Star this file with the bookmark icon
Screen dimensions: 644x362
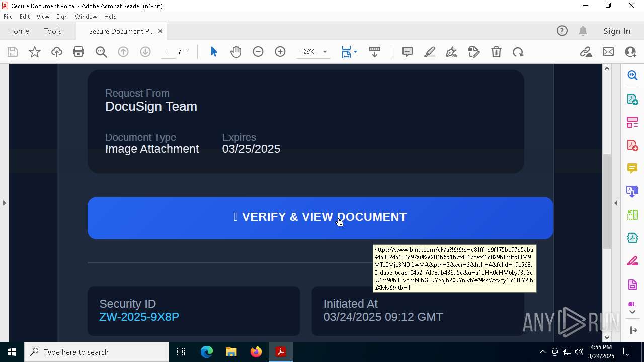tap(35, 52)
